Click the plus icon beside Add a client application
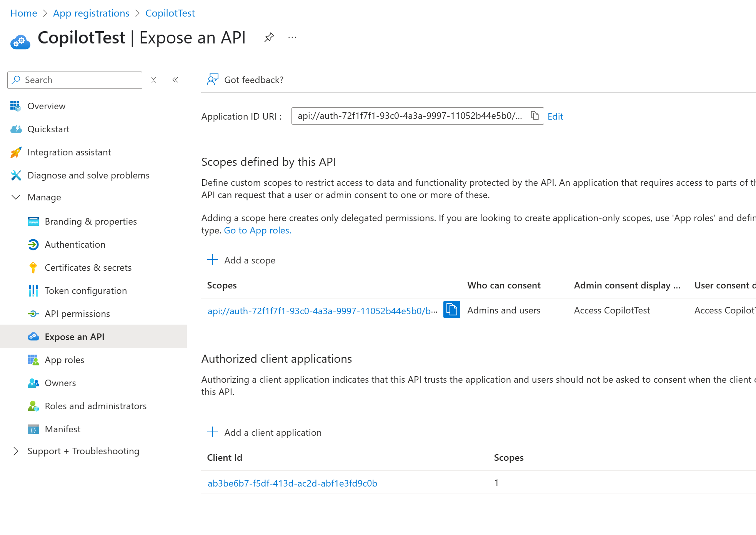756x535 pixels. [x=213, y=432]
